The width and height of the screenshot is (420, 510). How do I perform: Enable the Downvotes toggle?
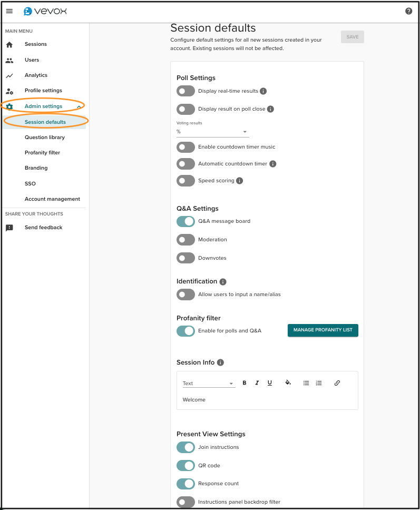point(186,258)
